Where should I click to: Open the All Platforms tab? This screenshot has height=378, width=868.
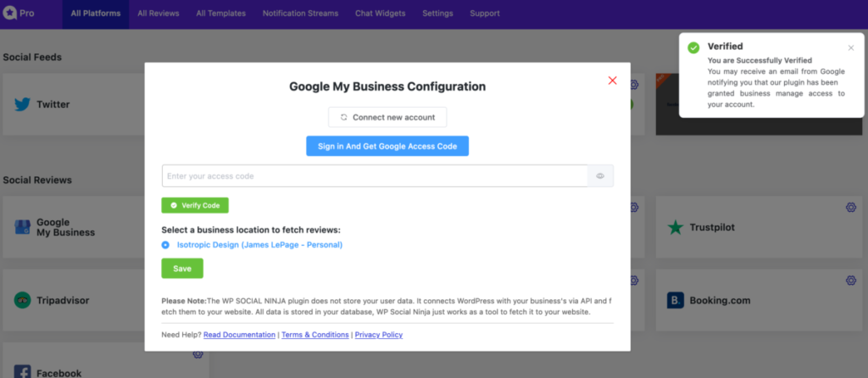click(96, 14)
